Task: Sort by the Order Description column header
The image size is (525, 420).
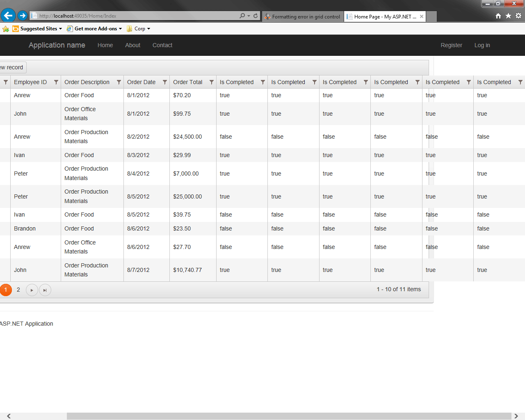Action: (87, 82)
